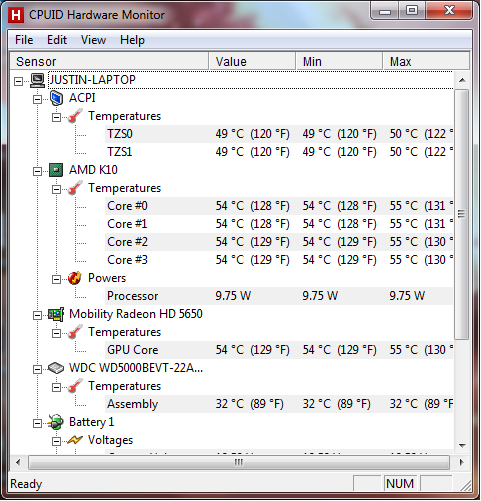Screen dimensions: 481x501
Task: Collapse AMD K10 Temperatures node
Action: coord(56,189)
